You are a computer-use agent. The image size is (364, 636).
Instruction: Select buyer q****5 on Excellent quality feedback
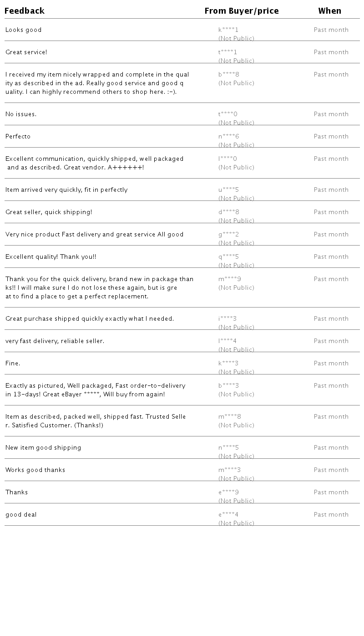click(229, 257)
